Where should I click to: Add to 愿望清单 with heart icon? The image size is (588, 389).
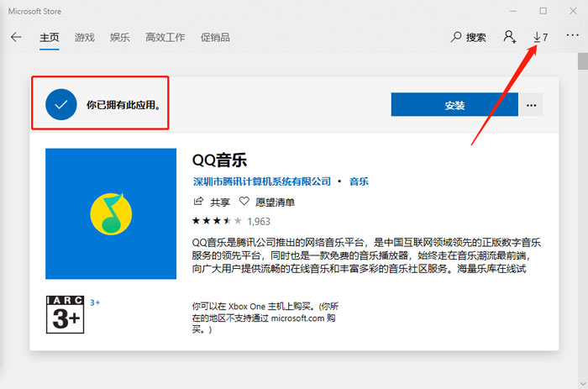click(x=266, y=202)
